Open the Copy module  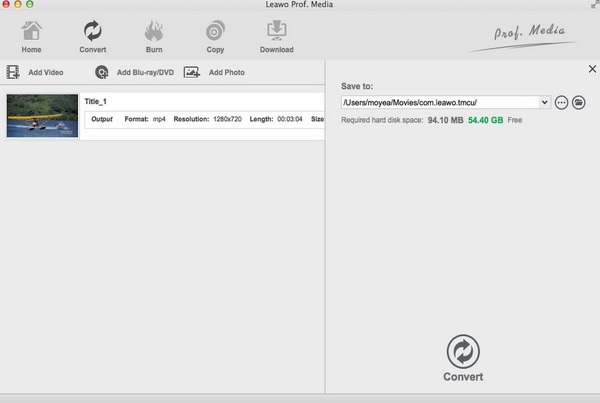pyautogui.click(x=215, y=37)
